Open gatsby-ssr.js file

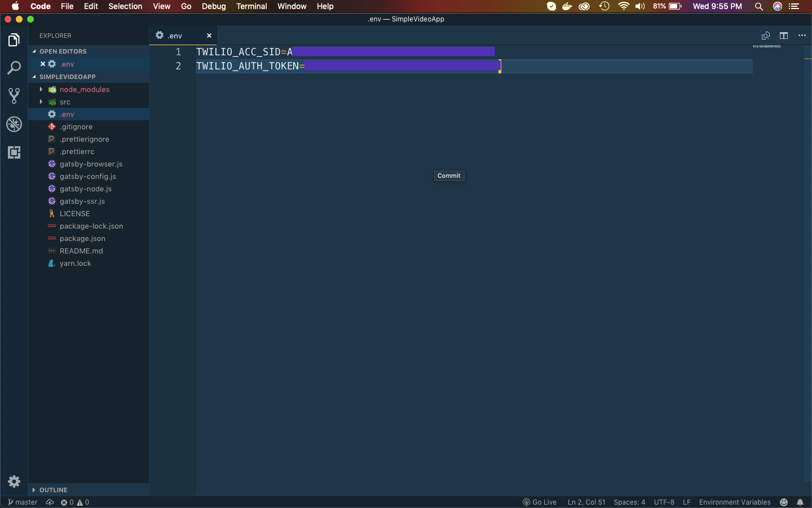point(89,202)
